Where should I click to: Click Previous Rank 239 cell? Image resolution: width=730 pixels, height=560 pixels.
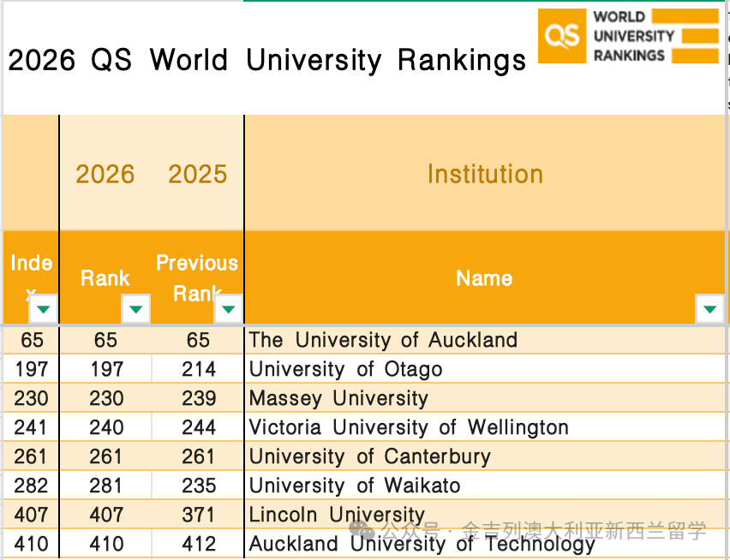[198, 398]
